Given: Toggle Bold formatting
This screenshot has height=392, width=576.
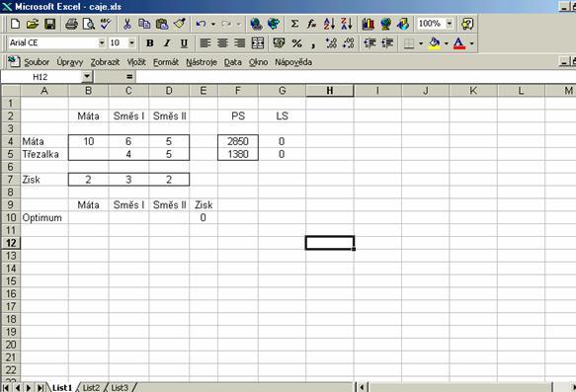Looking at the screenshot, I should coord(149,43).
